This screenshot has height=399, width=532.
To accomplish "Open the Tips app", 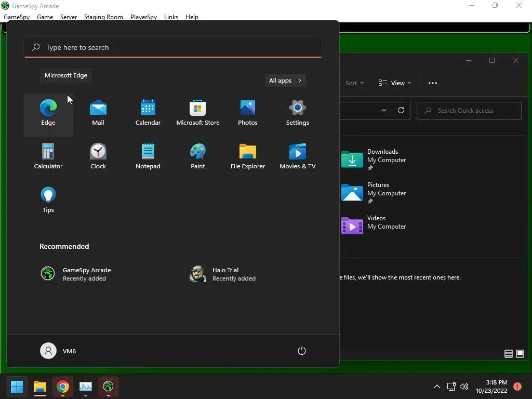I will point(48,201).
